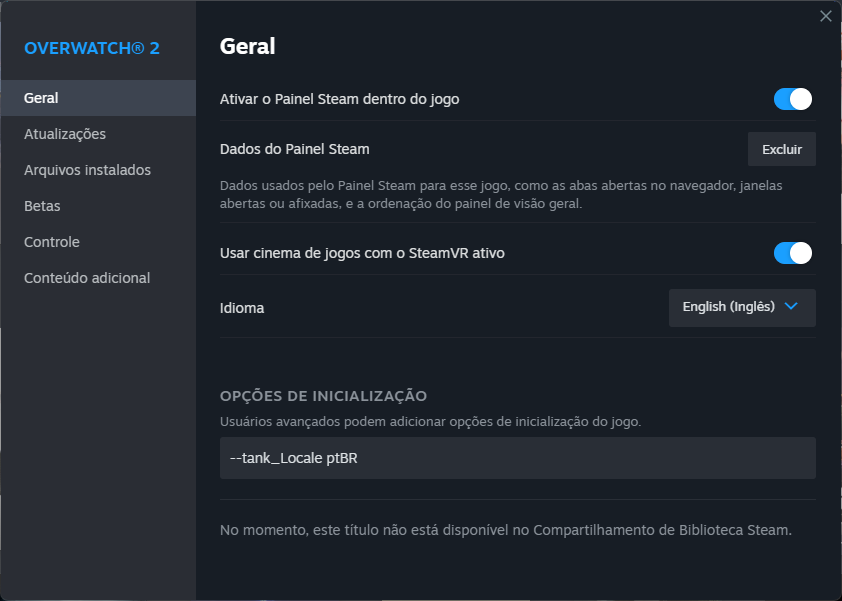Switch to the Betas tab
The width and height of the screenshot is (842, 601).
[42, 206]
